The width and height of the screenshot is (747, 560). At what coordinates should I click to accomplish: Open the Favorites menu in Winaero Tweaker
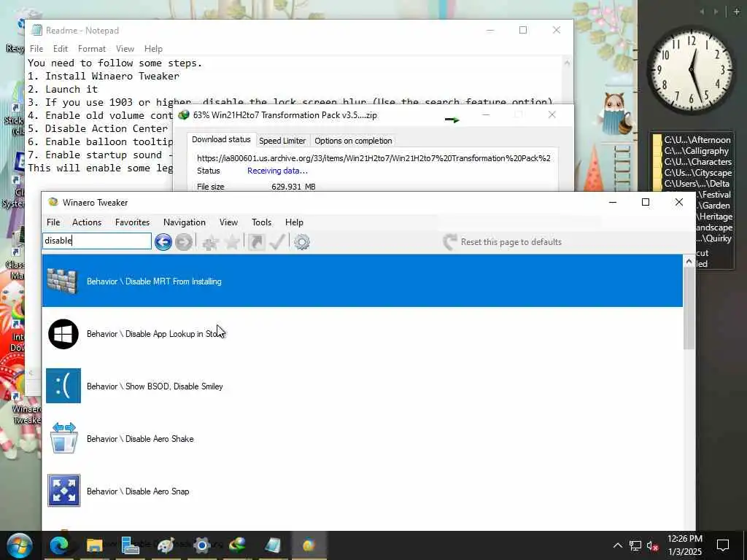(x=133, y=222)
